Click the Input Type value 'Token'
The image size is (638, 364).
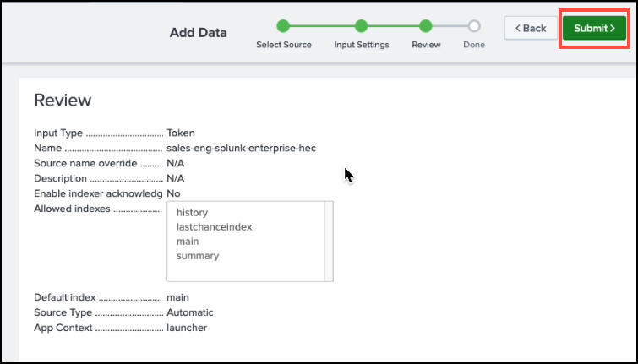pyautogui.click(x=181, y=133)
